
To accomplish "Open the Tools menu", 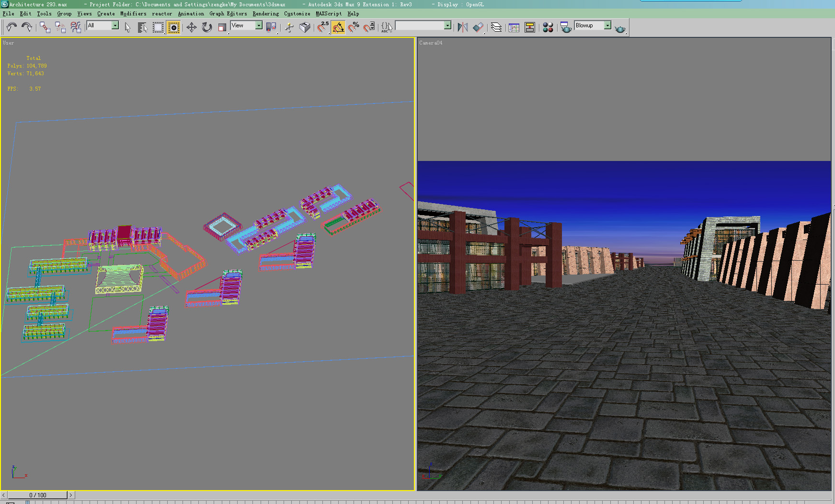I will click(44, 13).
